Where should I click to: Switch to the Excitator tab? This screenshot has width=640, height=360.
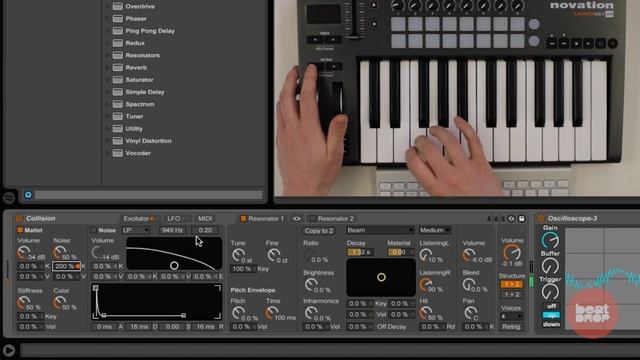coord(139,219)
